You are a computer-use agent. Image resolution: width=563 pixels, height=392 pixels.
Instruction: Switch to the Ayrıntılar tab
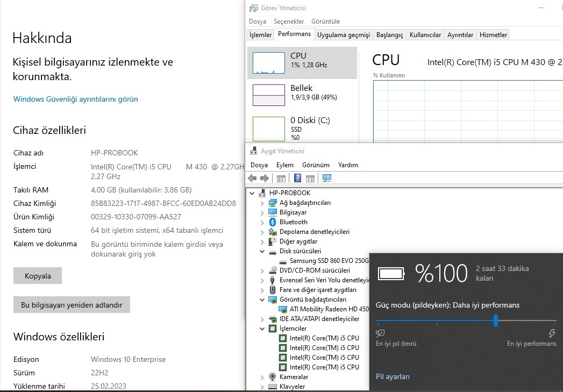click(x=460, y=35)
